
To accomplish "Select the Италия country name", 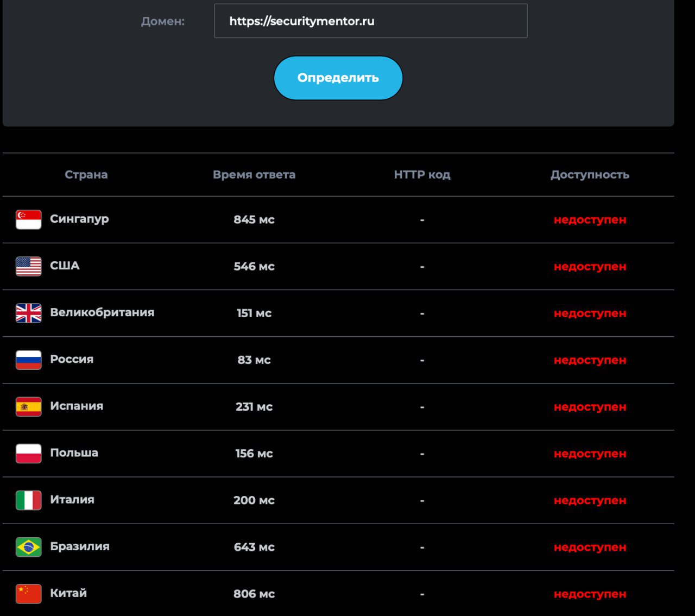I will click(72, 499).
